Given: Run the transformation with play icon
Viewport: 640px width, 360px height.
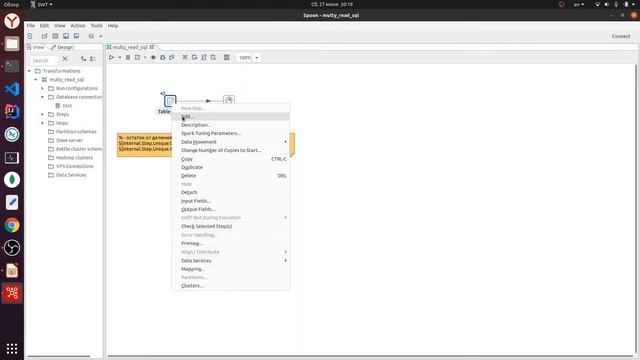Looking at the screenshot, I should click(x=111, y=58).
